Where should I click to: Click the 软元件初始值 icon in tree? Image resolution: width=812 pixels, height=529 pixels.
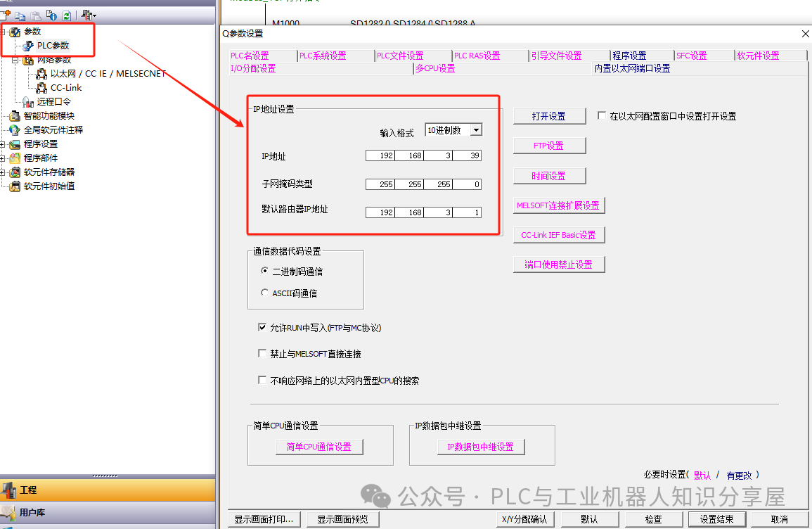15,186
